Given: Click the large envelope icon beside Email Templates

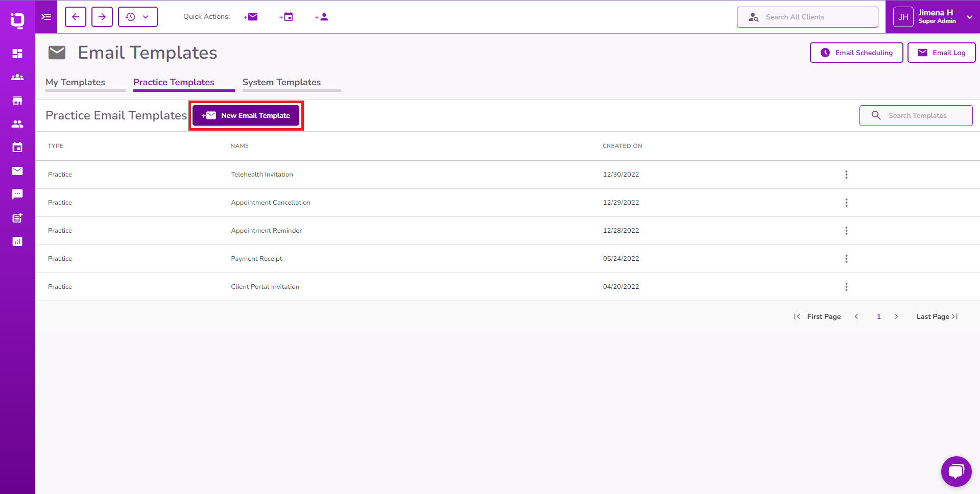Looking at the screenshot, I should [x=57, y=53].
